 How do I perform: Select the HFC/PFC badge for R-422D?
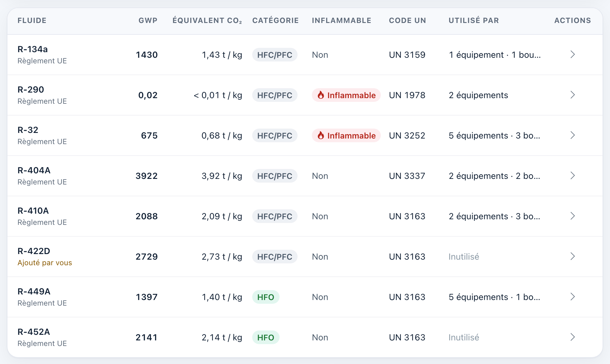coord(275,257)
